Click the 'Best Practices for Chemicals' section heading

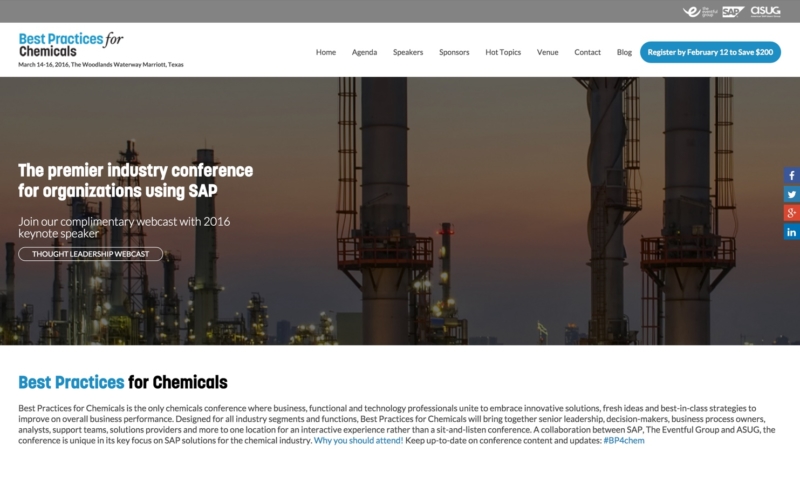[123, 382]
